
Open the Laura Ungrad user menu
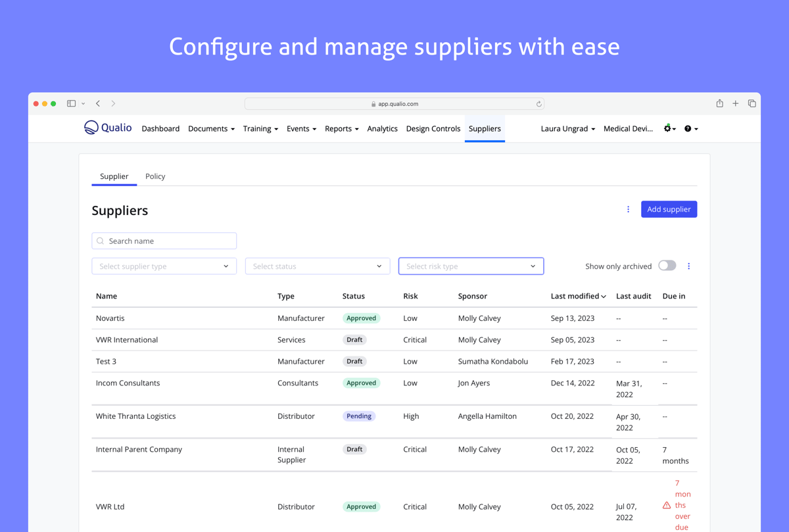click(x=568, y=129)
